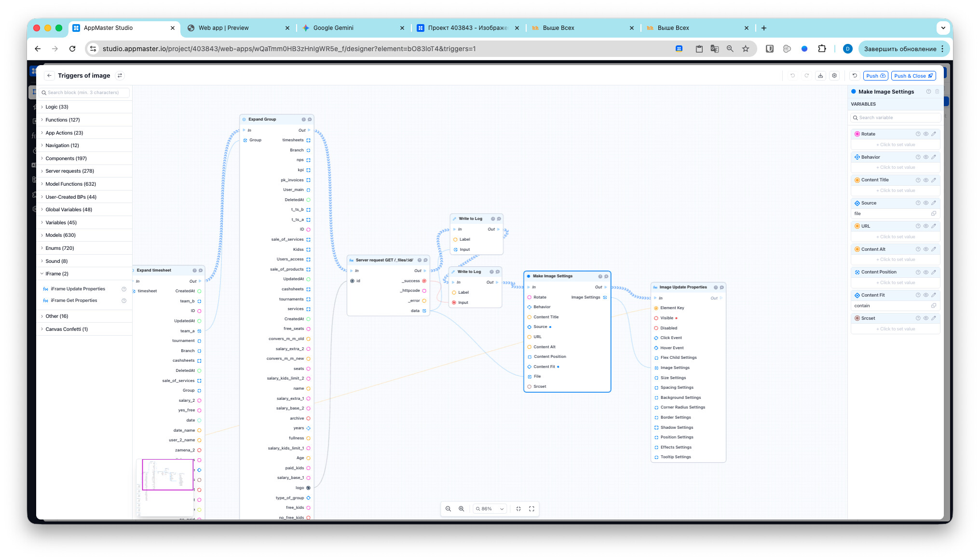Click the Push & Close button
The image size is (980, 560).
[913, 76]
